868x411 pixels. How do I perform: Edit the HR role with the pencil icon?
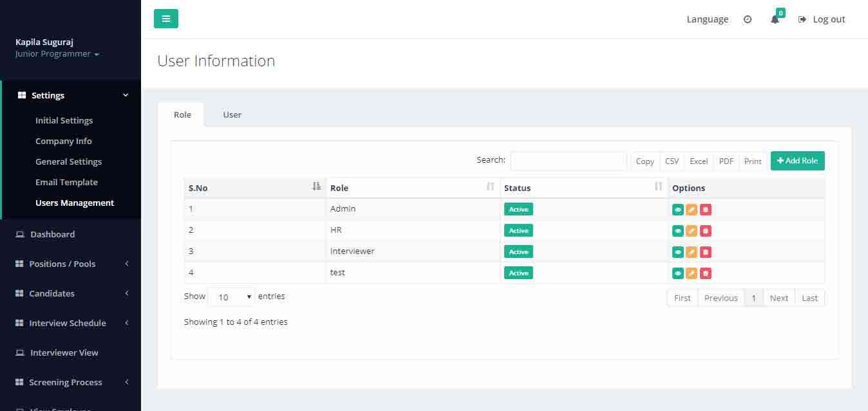pos(692,231)
